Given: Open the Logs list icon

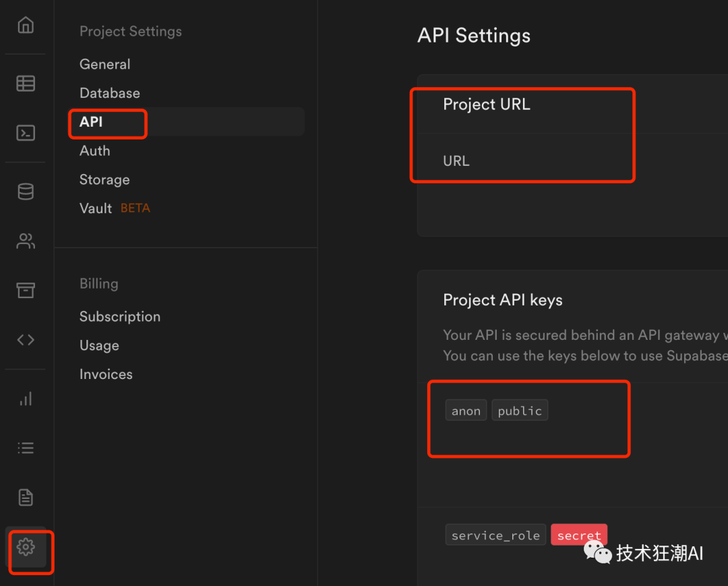Looking at the screenshot, I should [x=26, y=448].
